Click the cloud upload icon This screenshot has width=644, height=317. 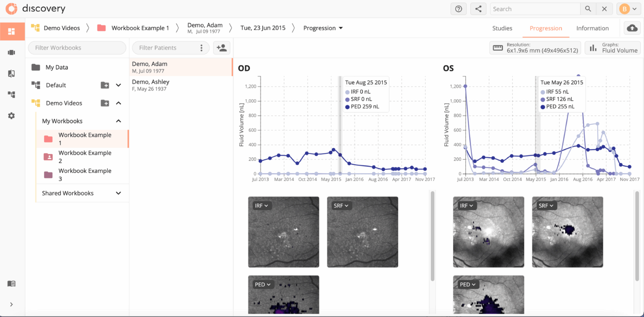(632, 28)
